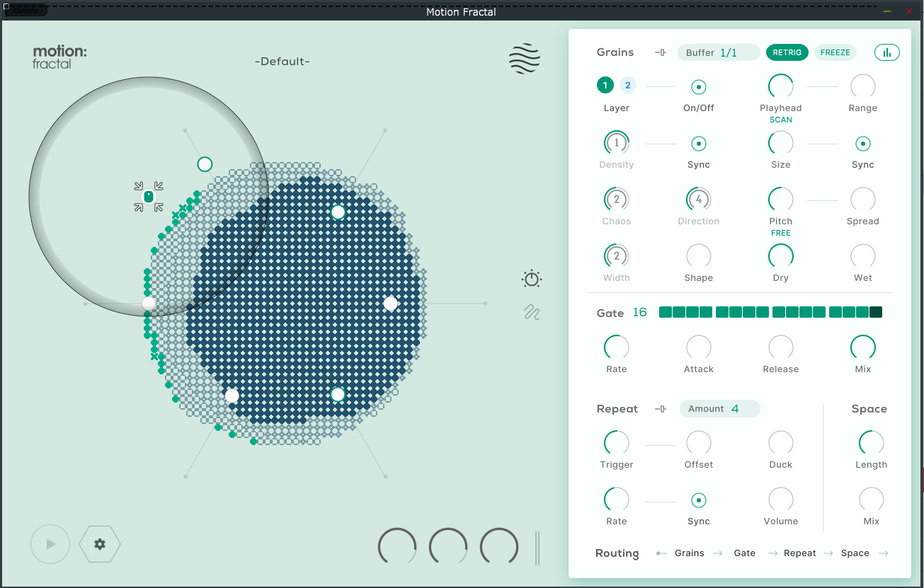Image resolution: width=924 pixels, height=588 pixels.
Task: Click the motion: fractal logo
Action: (x=60, y=57)
